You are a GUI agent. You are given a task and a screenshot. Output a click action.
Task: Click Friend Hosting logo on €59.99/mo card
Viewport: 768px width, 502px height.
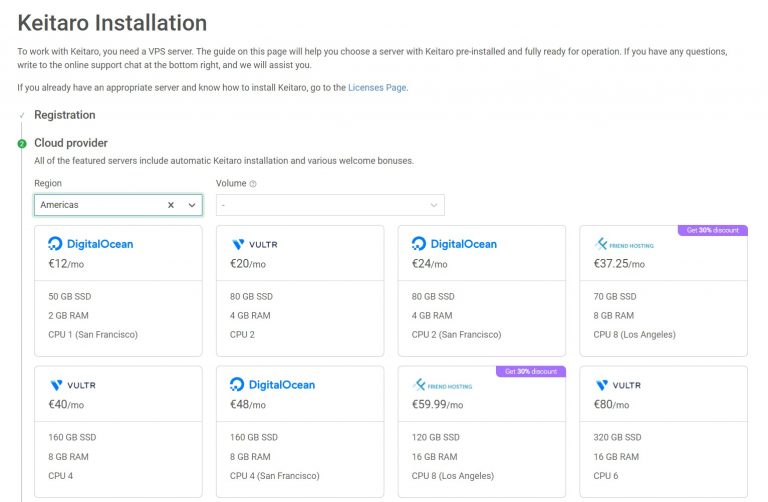point(442,385)
